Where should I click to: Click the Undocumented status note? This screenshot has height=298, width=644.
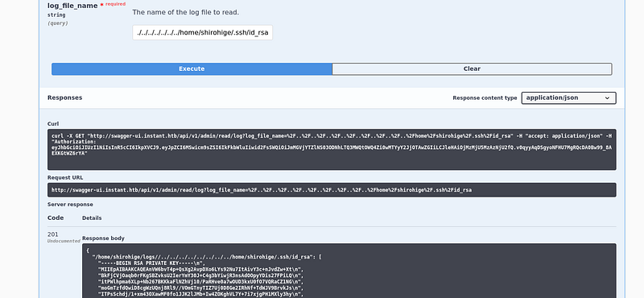click(64, 242)
